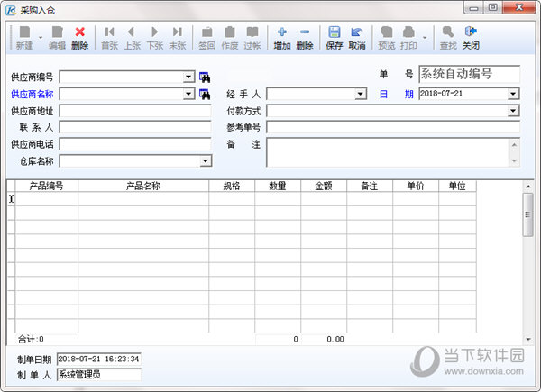Focus the 参考单号 input field
The height and width of the screenshot is (392, 541).
click(393, 127)
